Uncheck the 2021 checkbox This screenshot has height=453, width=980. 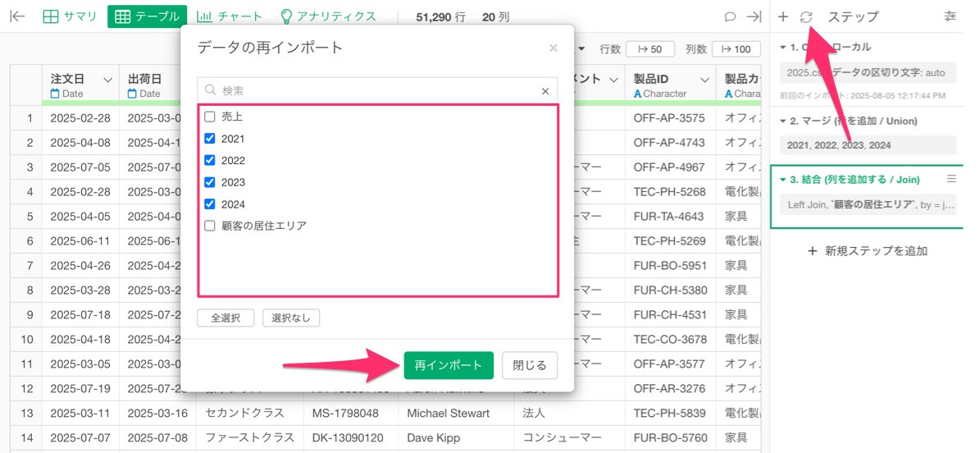[x=210, y=139]
